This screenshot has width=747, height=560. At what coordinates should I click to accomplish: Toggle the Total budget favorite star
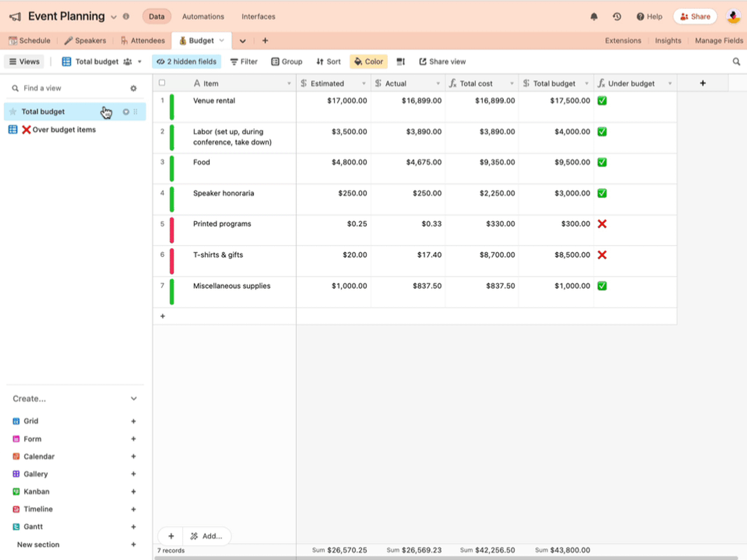pyautogui.click(x=13, y=112)
